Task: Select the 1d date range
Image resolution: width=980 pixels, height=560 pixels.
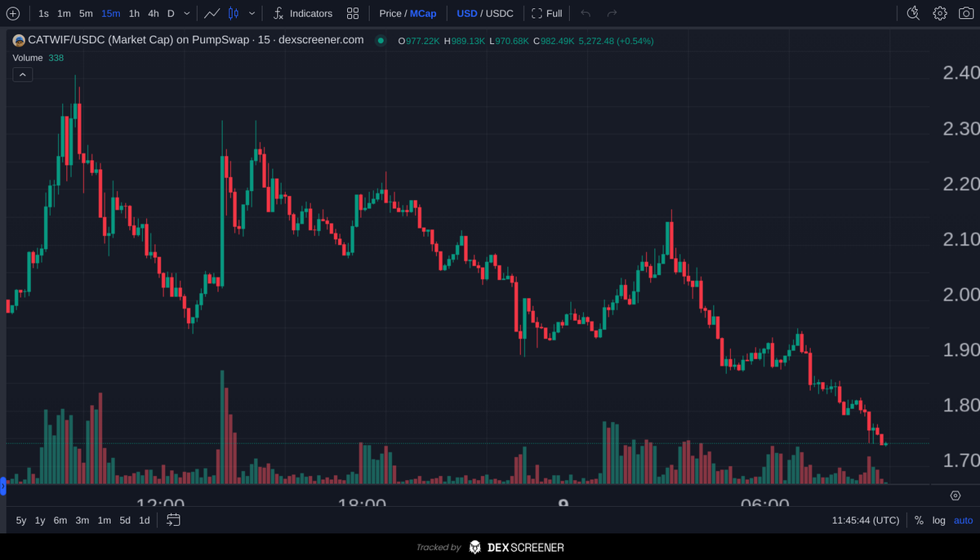Action: (x=145, y=520)
